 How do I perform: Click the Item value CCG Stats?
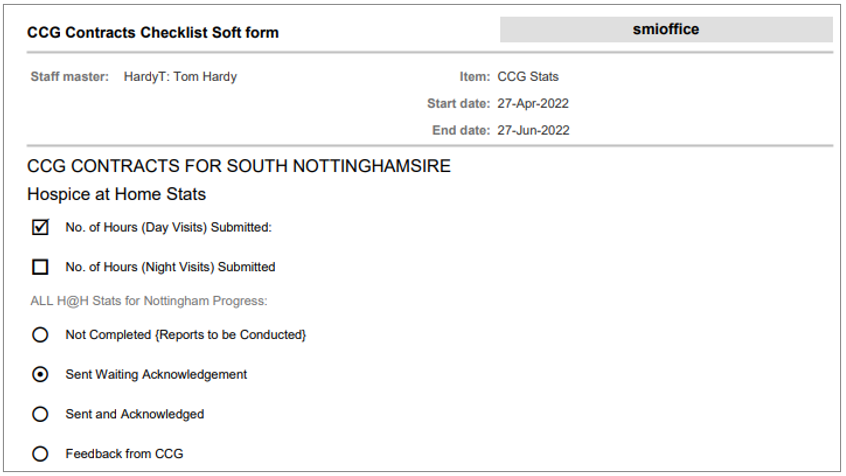coord(528,76)
